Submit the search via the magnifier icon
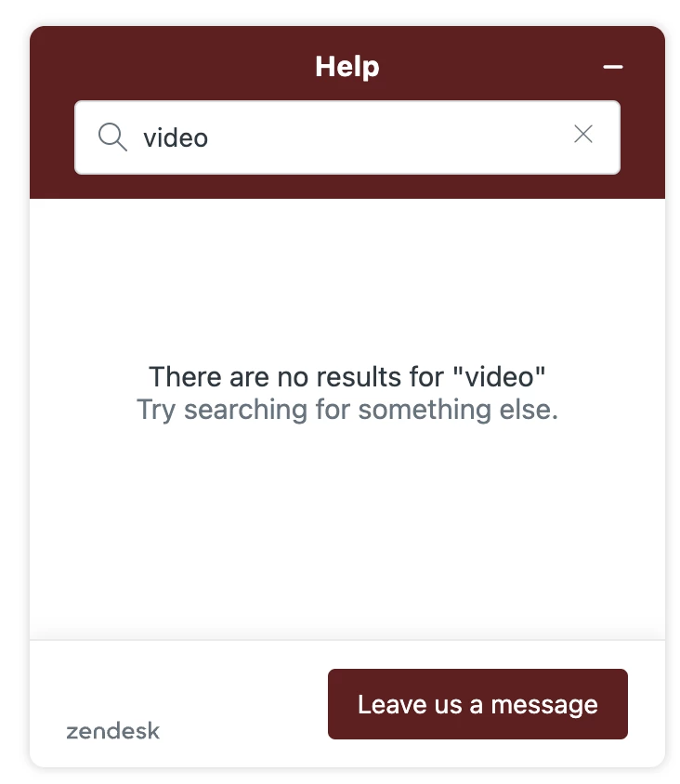 pos(112,137)
